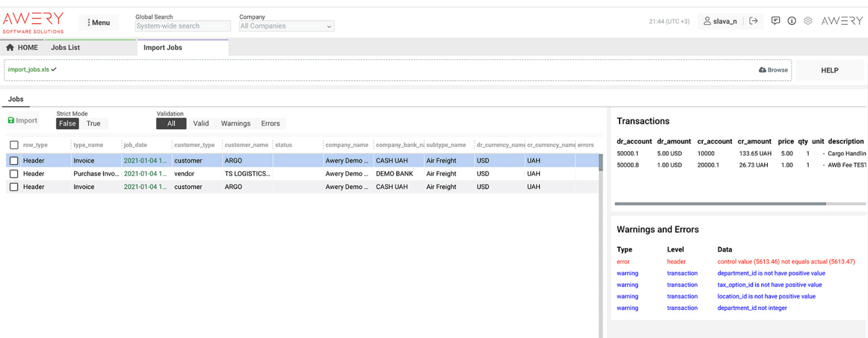Open the info icon

pyautogui.click(x=792, y=21)
